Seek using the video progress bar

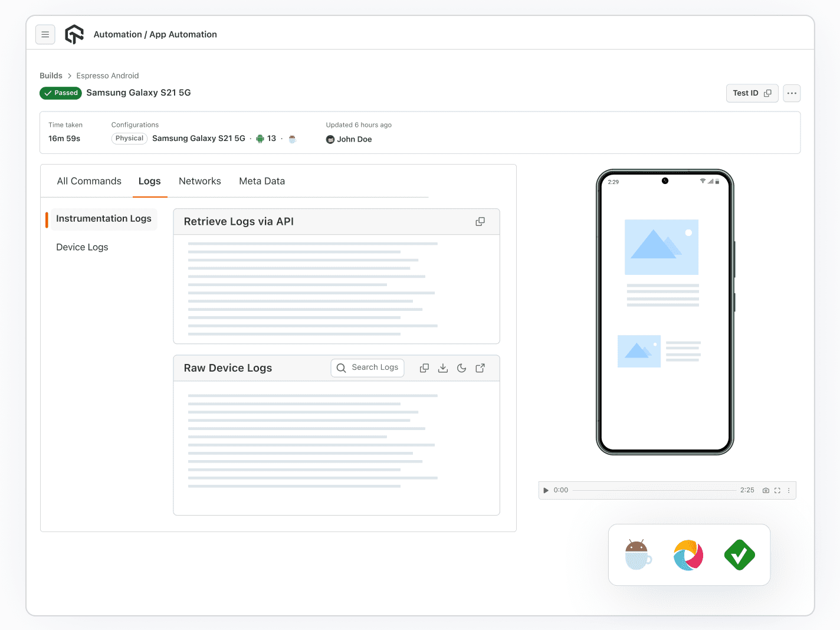(655, 490)
